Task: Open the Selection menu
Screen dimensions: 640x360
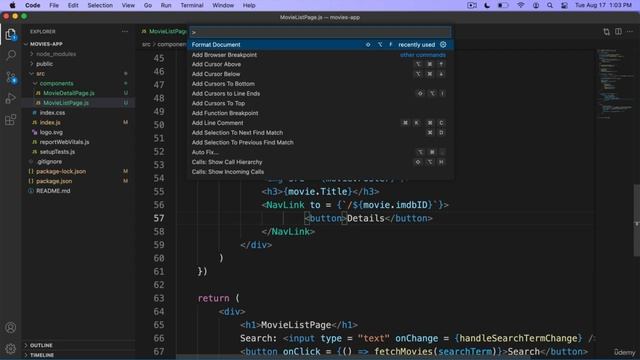Action: tap(100, 5)
